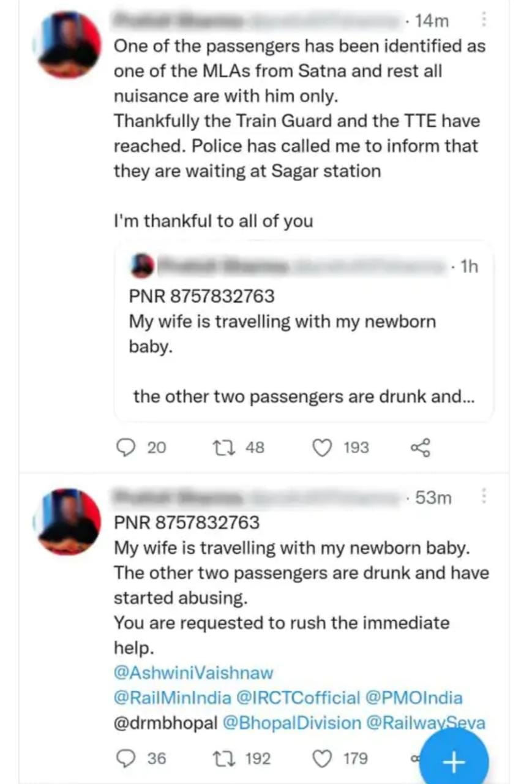
Task: View profile picture on the 14m tweet
Action: tap(69, 45)
